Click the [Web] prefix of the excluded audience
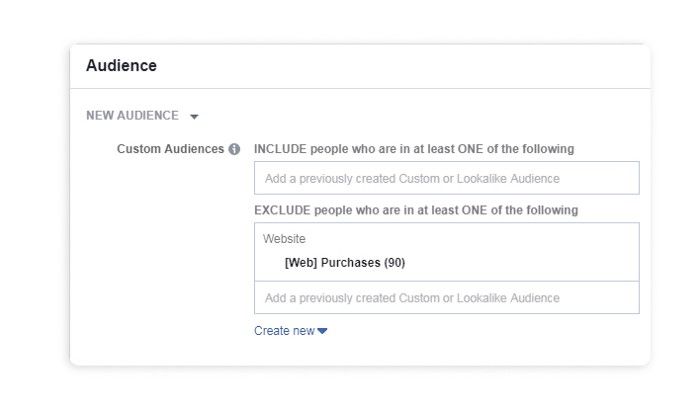This screenshot has height=409, width=700. coord(301,263)
